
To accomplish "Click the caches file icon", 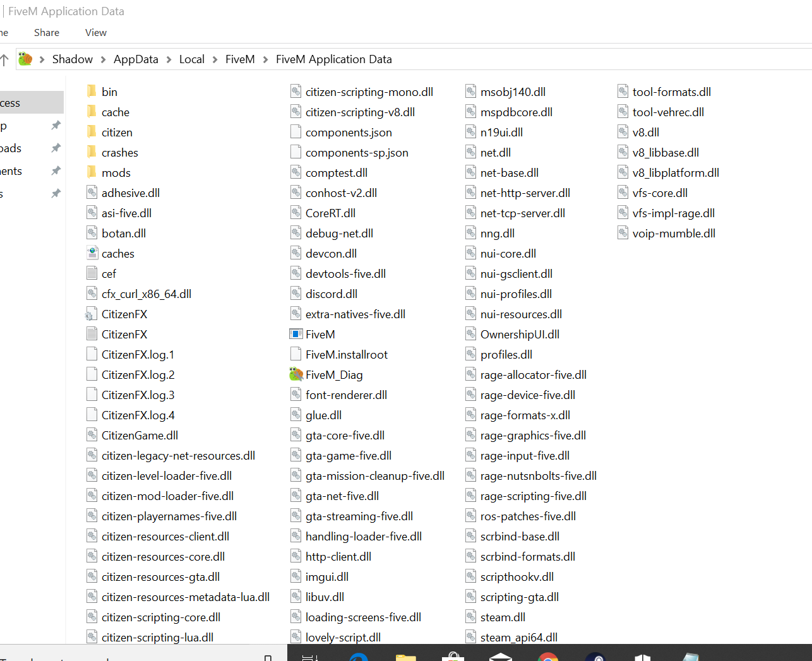I will [x=92, y=253].
